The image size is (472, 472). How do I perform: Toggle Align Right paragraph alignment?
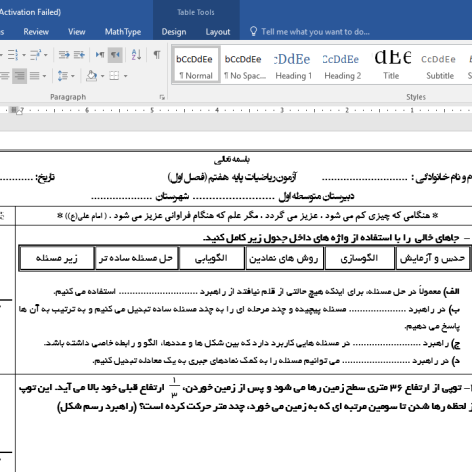click(x=20, y=76)
